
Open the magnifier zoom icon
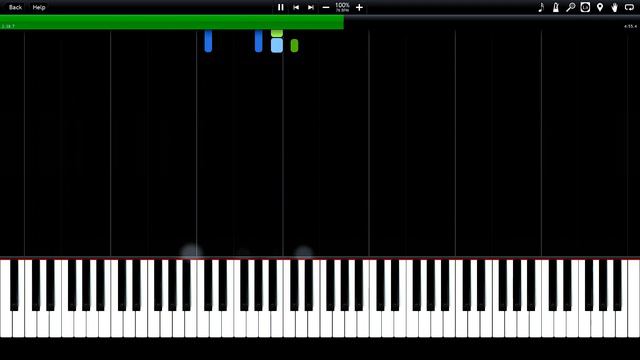pos(571,7)
